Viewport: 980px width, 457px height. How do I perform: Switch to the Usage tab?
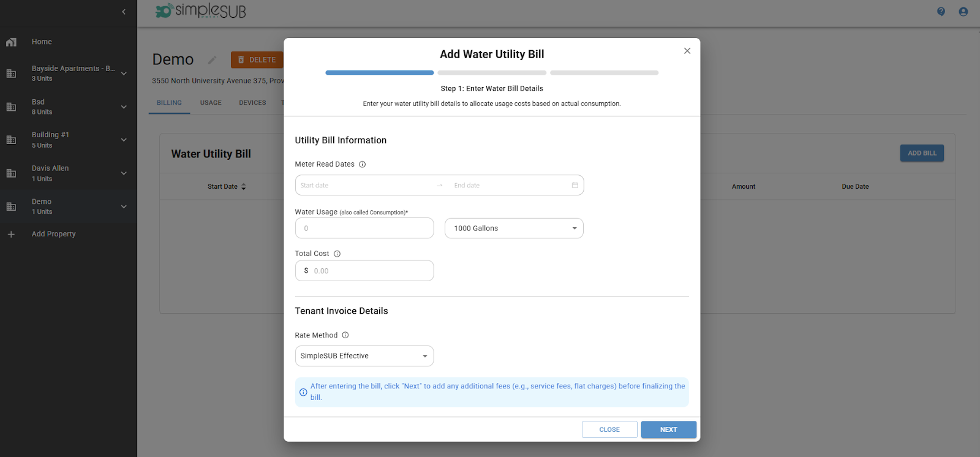211,103
